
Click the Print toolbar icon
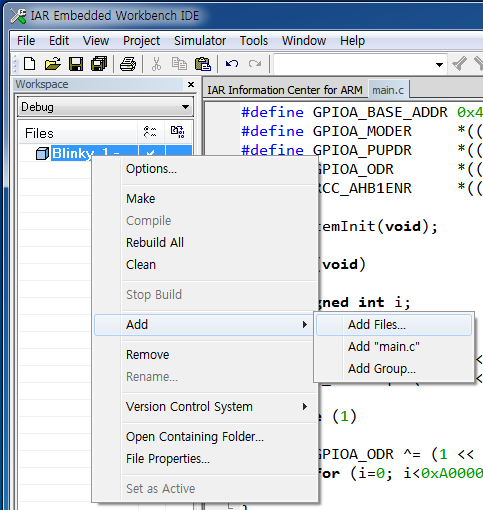(128, 64)
